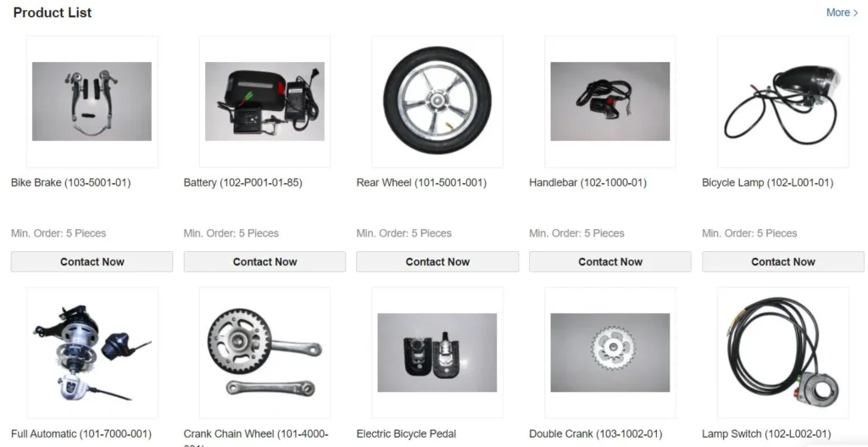
Task: Open the Handlebar product image
Action: pyautogui.click(x=610, y=102)
